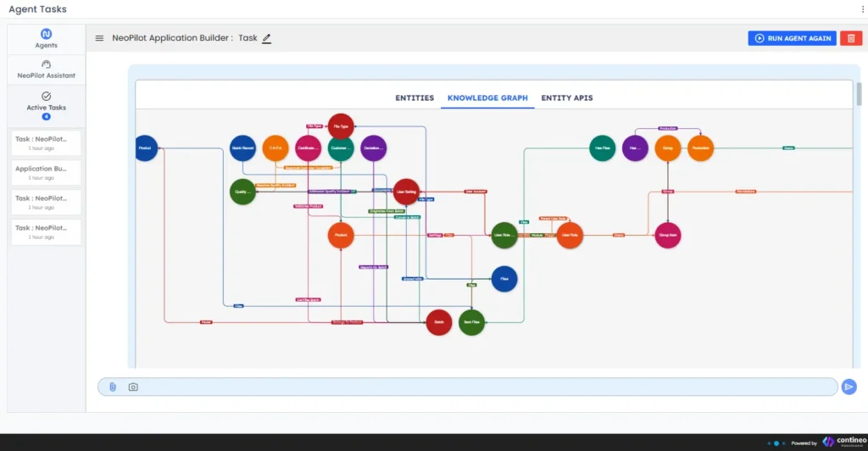Click the Parent User Role edge label
868x451 pixels.
[553, 219]
